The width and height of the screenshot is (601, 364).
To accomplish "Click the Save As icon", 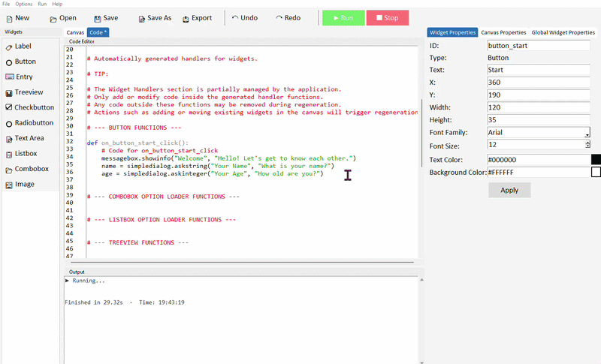I will (142, 19).
